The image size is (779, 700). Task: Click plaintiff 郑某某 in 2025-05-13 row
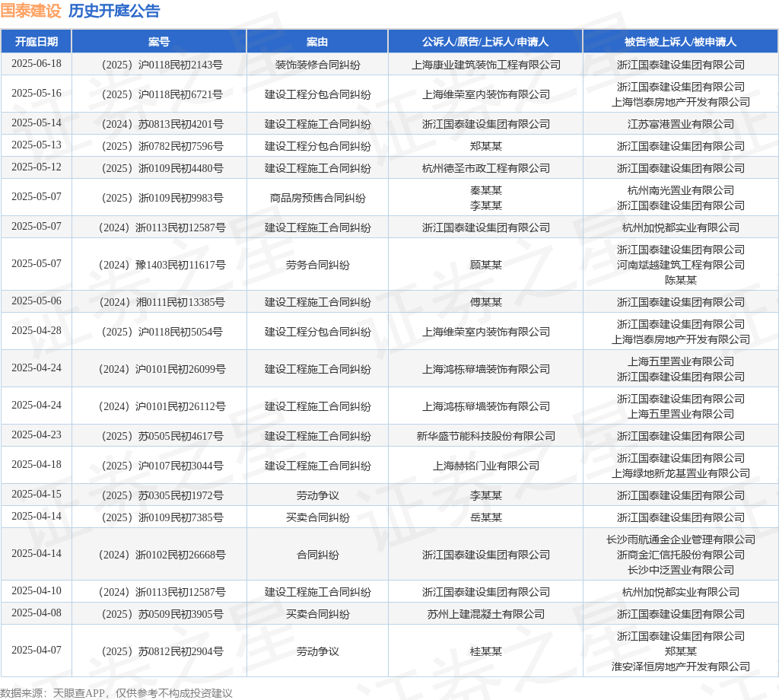click(486, 146)
